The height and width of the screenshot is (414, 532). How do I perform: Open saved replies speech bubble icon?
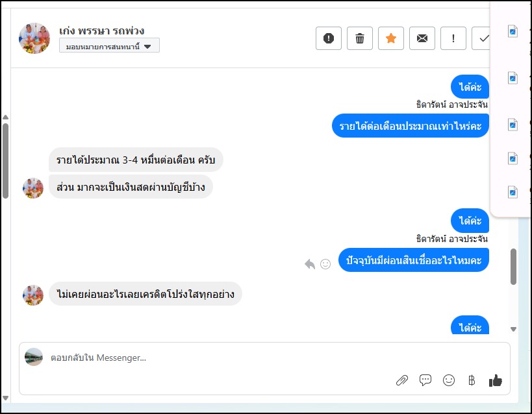[425, 380]
